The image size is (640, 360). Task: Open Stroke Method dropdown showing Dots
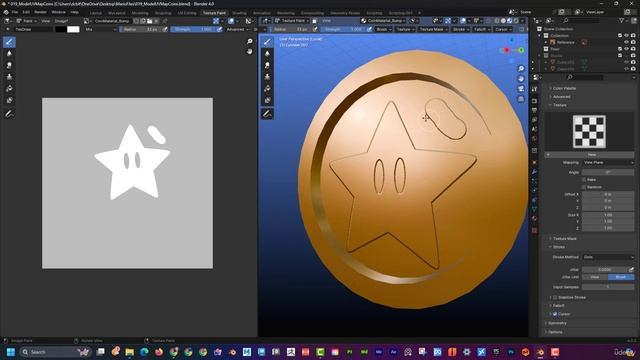tap(608, 258)
